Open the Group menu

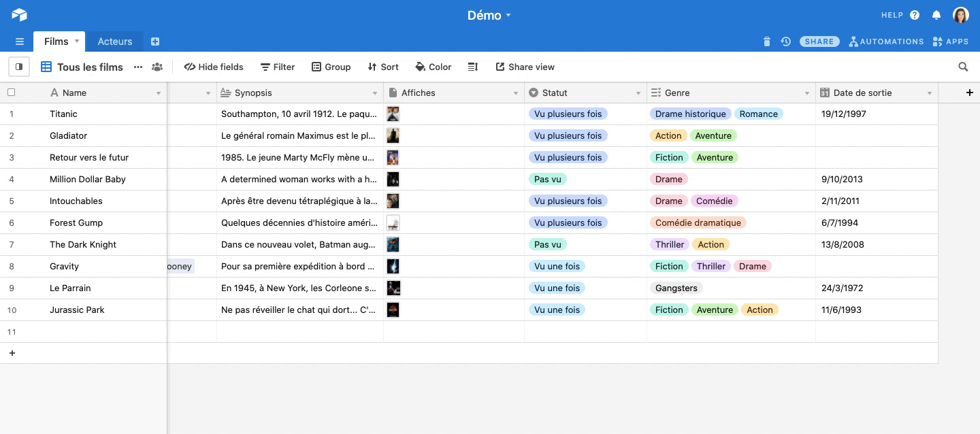tap(331, 67)
